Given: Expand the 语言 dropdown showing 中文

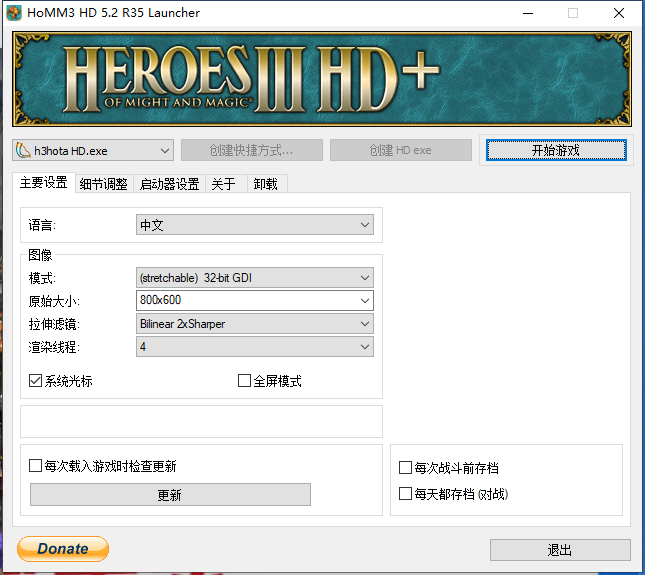Looking at the screenshot, I should [255, 225].
